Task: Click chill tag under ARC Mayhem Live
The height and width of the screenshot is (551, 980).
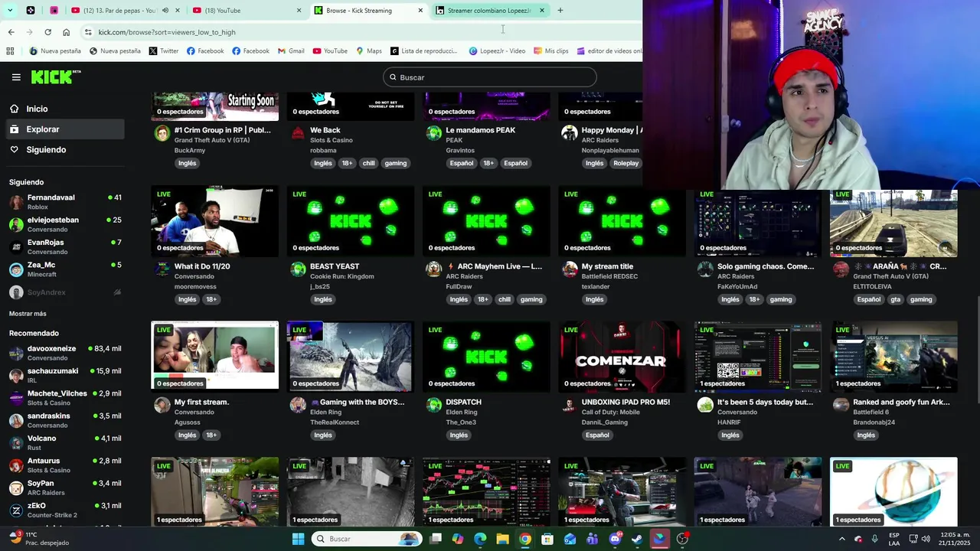Action: point(505,299)
